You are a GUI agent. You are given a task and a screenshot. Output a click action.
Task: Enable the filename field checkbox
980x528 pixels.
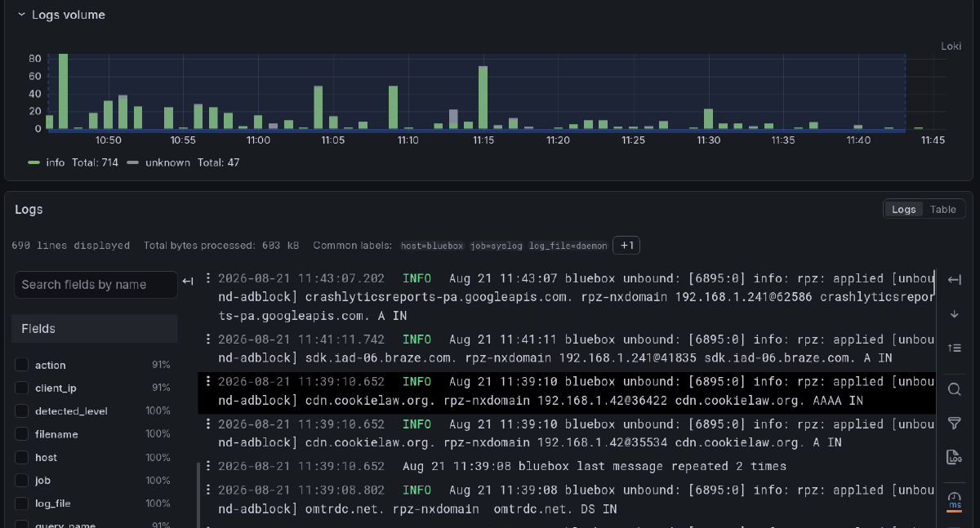pyautogui.click(x=21, y=434)
